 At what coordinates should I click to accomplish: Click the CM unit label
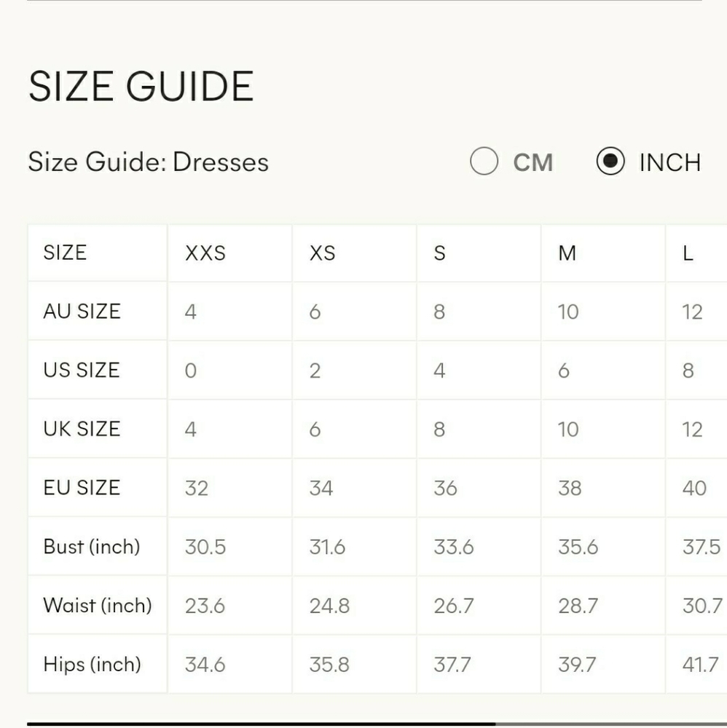point(533,162)
